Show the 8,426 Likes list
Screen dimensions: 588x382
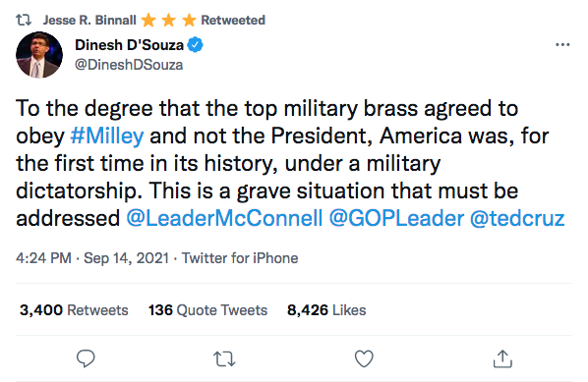(x=326, y=310)
